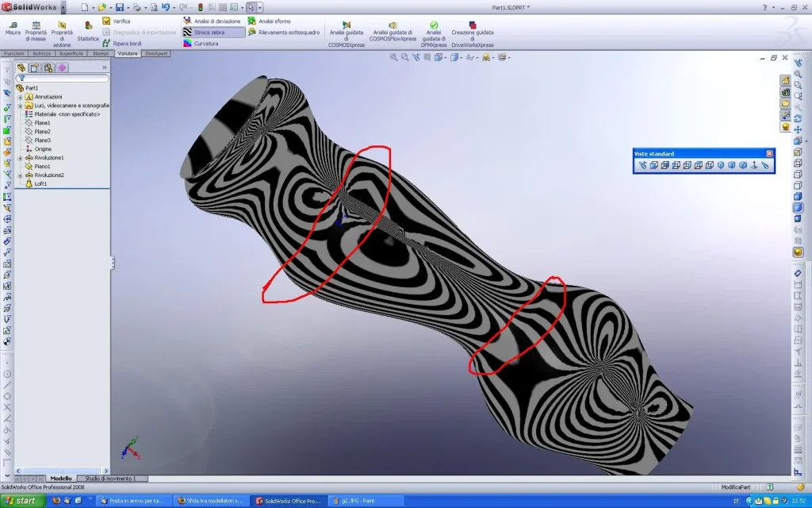Image resolution: width=812 pixels, height=508 pixels.
Task: Expand Luci, videocamere e scenografie node
Action: coord(20,106)
